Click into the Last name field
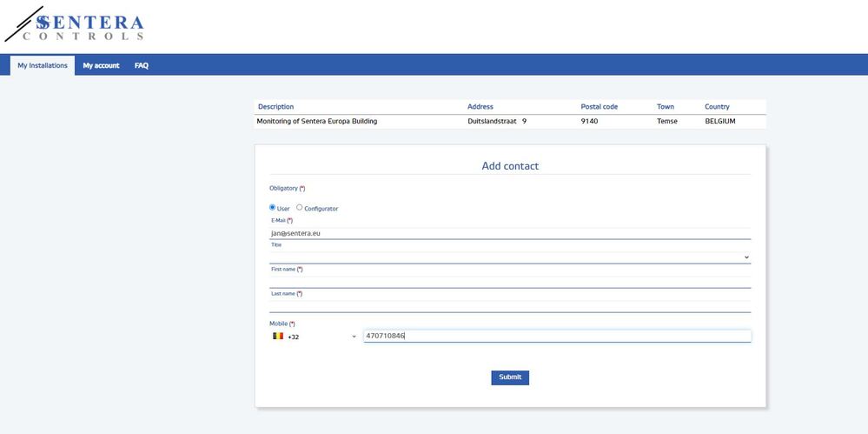 tap(509, 306)
